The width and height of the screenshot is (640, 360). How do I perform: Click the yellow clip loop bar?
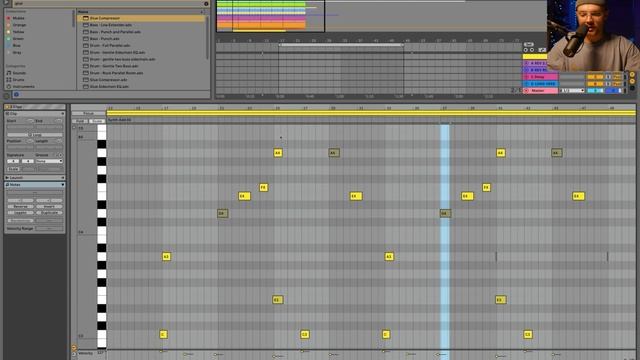tap(371, 113)
